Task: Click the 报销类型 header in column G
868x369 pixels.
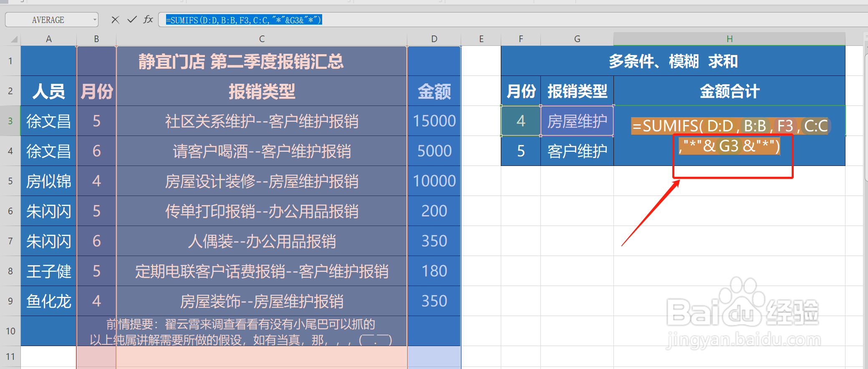Action: pyautogui.click(x=577, y=91)
